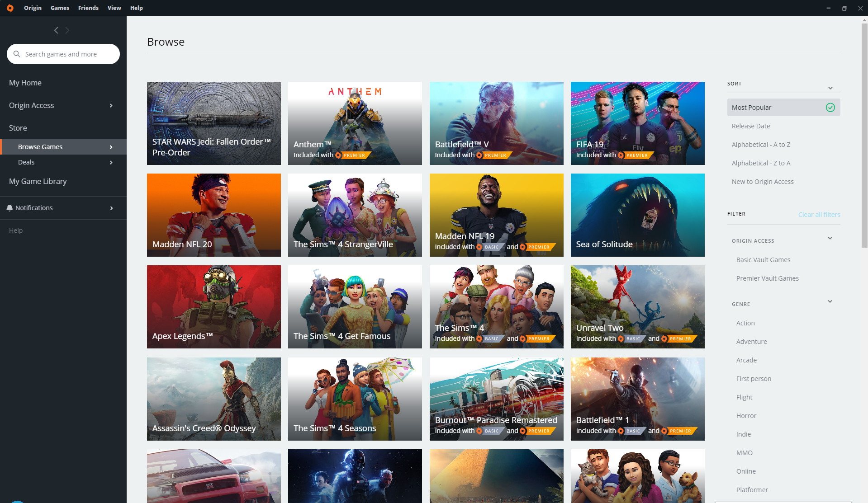Viewport: 868px width, 503px height.
Task: Filter by Basic Vault Games
Action: pos(763,260)
